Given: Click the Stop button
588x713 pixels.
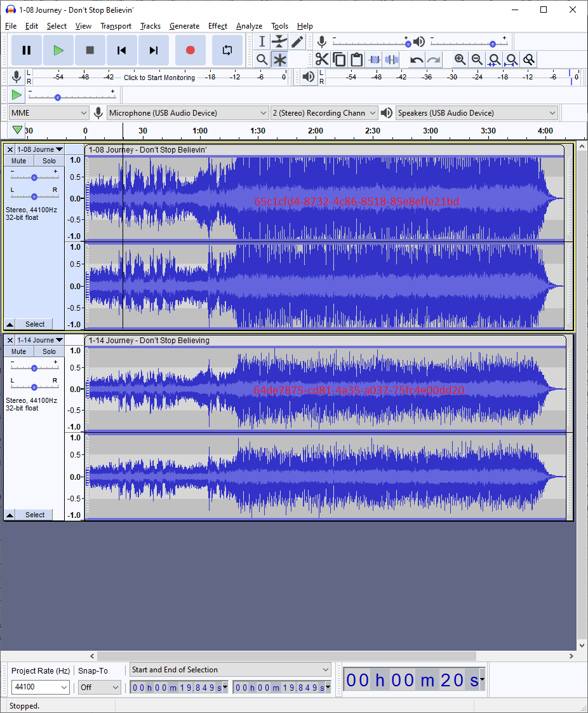Looking at the screenshot, I should 90,50.
